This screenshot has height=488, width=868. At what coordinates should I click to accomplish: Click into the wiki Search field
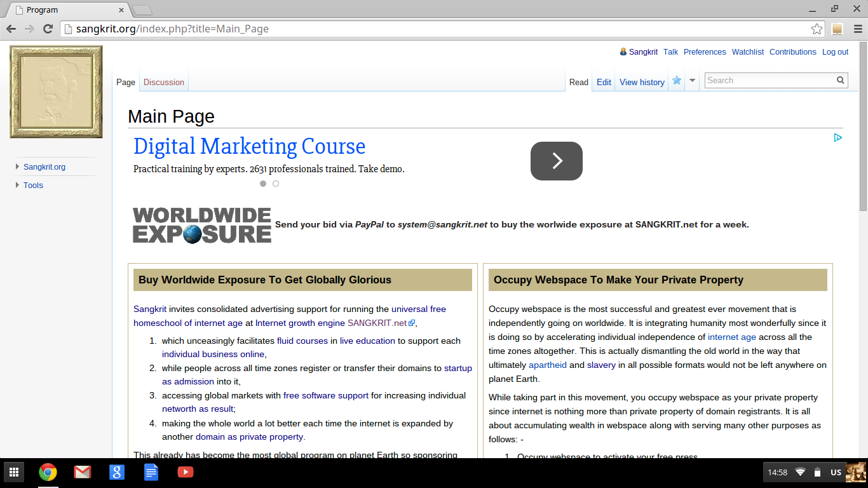point(769,81)
